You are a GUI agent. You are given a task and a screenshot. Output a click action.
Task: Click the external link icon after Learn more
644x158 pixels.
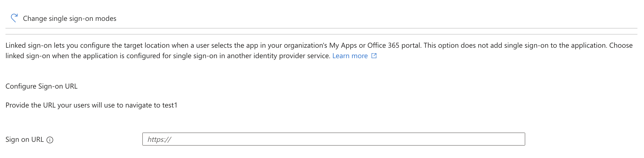click(x=374, y=56)
